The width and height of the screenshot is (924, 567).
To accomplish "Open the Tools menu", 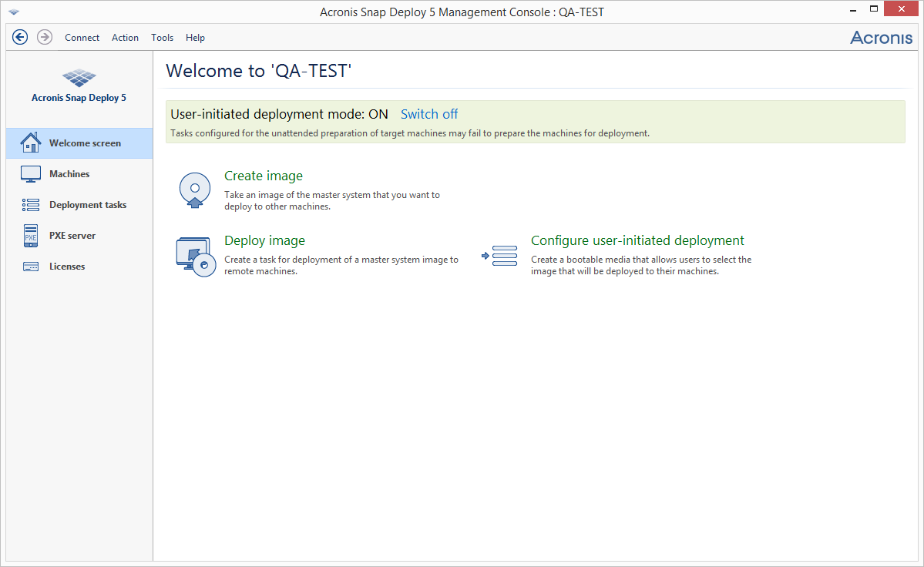I will (x=162, y=37).
